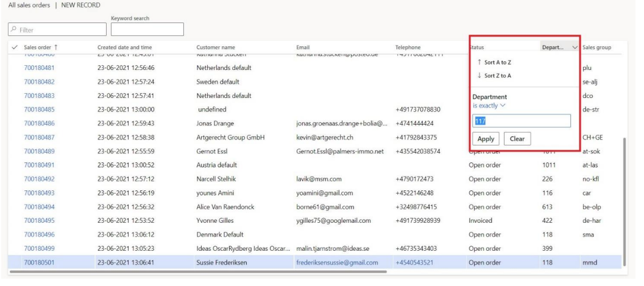644x286 pixels.
Task: Click the select-all checkmark in grid header
Action: pyautogui.click(x=15, y=47)
